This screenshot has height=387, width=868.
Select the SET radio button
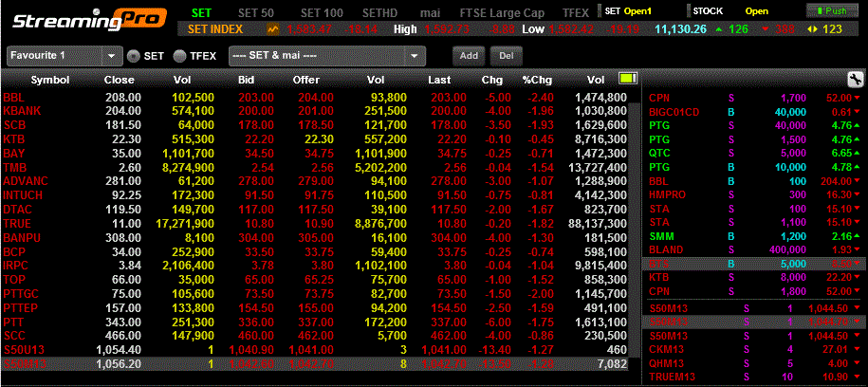(x=133, y=56)
